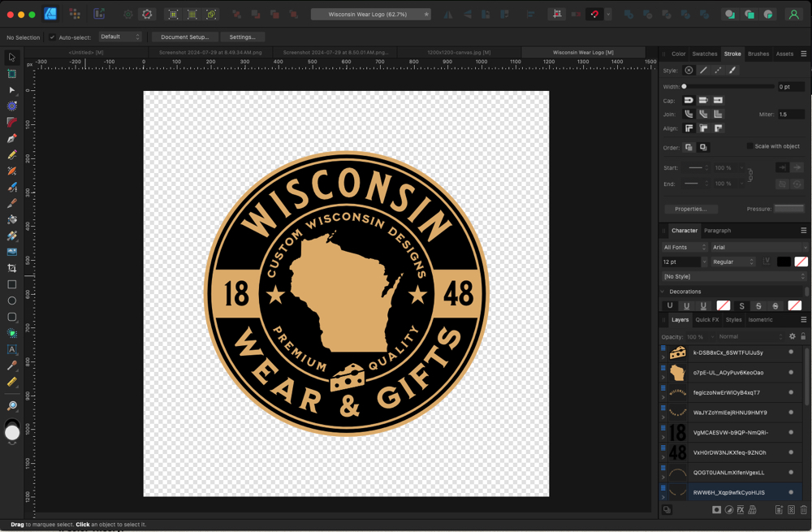Expand the o7pE-UL_AOyPuv6KeoOao layer group
The height and width of the screenshot is (532, 812).
point(663,378)
